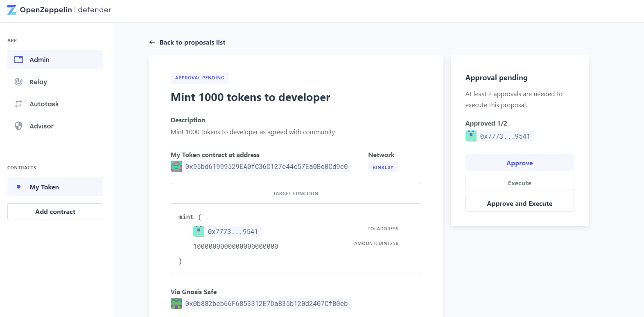Click the amount value 1000000000000000000000
The width and height of the screenshot is (644, 317).
tap(236, 247)
